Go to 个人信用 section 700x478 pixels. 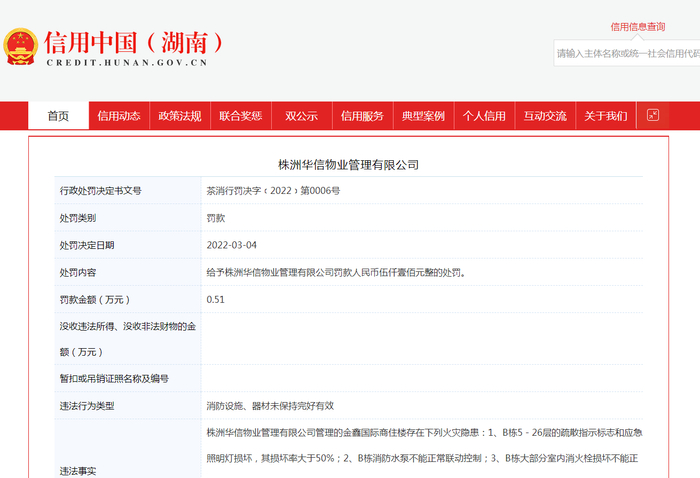pyautogui.click(x=484, y=116)
